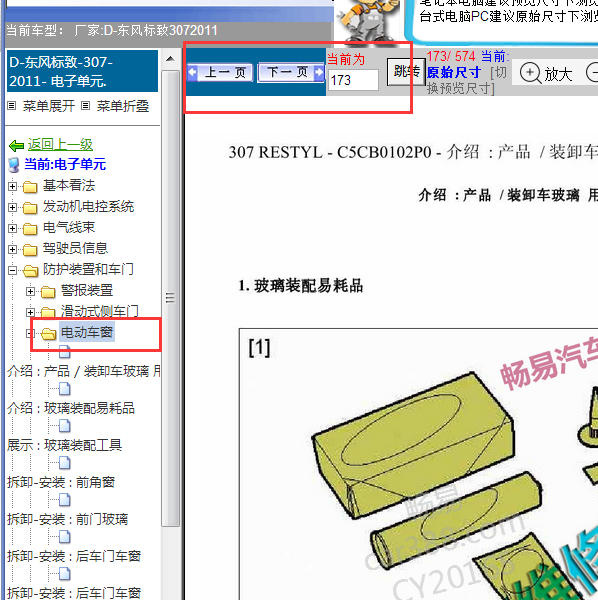Click computer icon beside 当前:电子单元
Viewport: 598px width, 600px height.
(14, 165)
